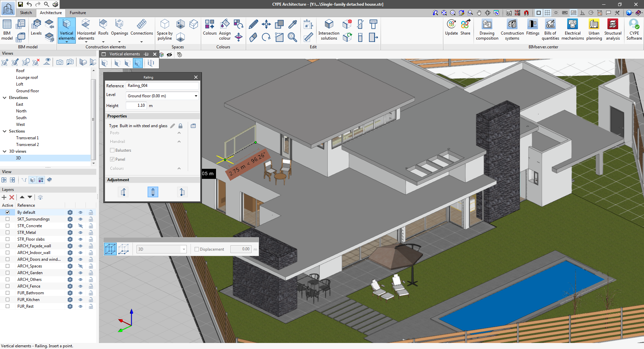
Task: Open Bills of quantities
Action: coord(550,30)
